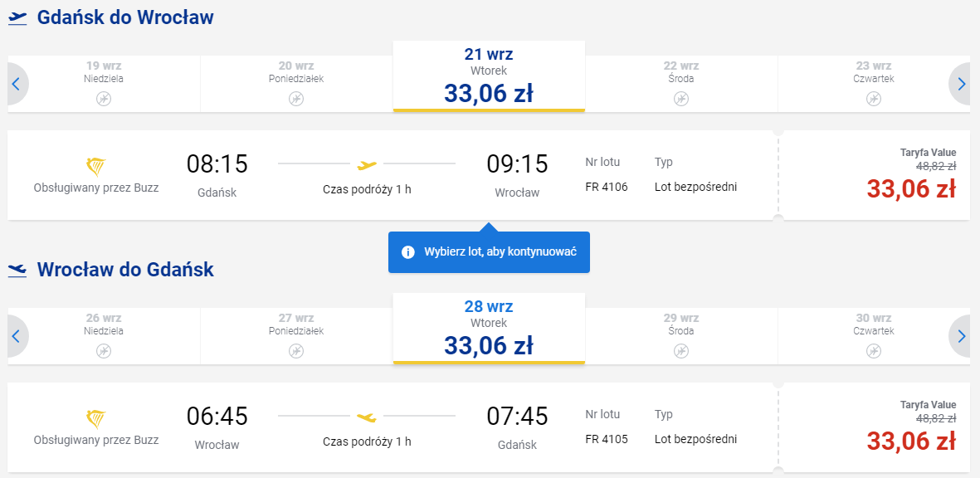This screenshot has height=478, width=980.
Task: Select the 29 wrz Środa date tab
Action: click(x=681, y=336)
